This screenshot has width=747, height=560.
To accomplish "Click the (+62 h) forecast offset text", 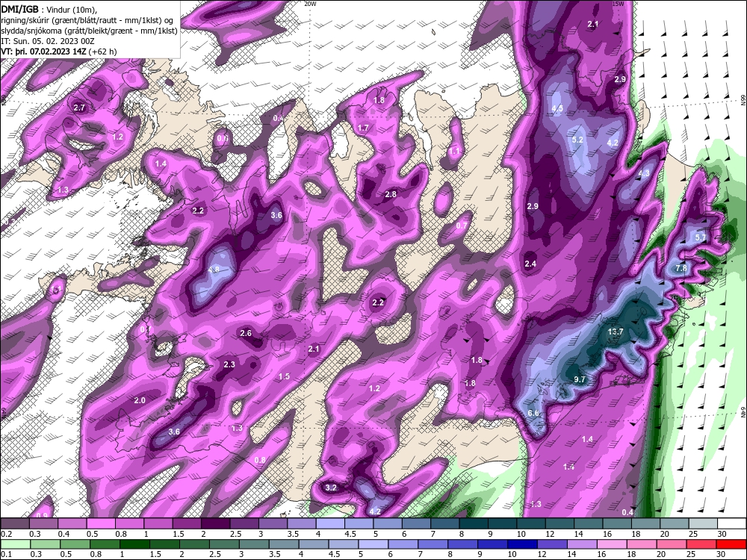I will pyautogui.click(x=102, y=52).
